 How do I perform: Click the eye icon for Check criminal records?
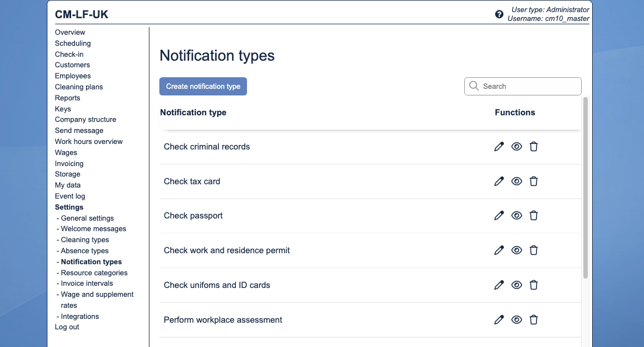(x=517, y=146)
